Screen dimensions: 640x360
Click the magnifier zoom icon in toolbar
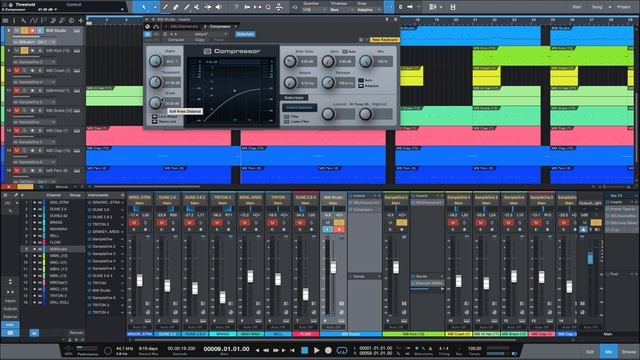pyautogui.click(x=268, y=7)
